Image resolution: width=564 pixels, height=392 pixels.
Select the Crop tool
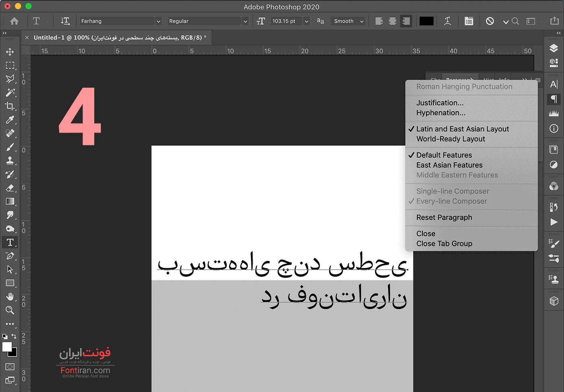(x=10, y=106)
